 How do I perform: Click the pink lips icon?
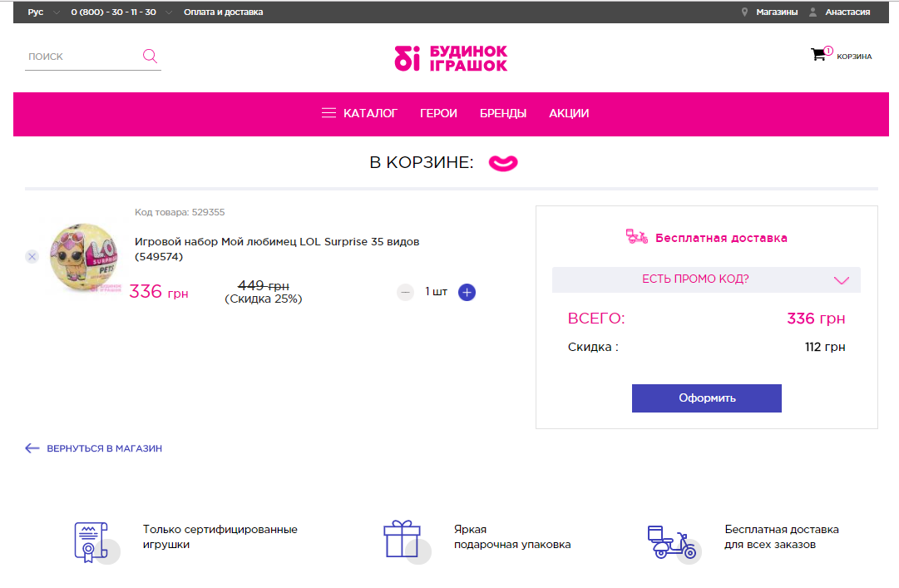503,163
